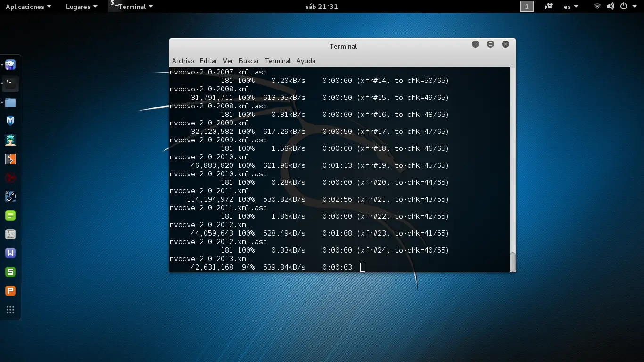Click the screen recorder camera icon

(549, 7)
